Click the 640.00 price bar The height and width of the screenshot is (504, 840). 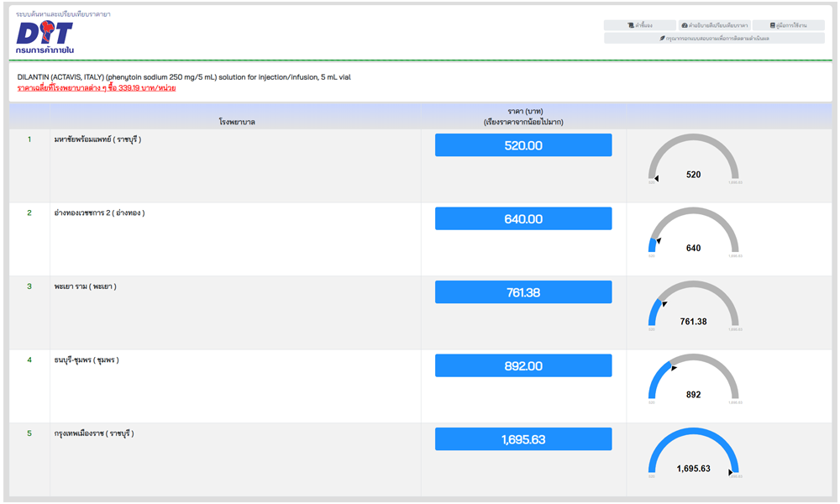tap(523, 218)
